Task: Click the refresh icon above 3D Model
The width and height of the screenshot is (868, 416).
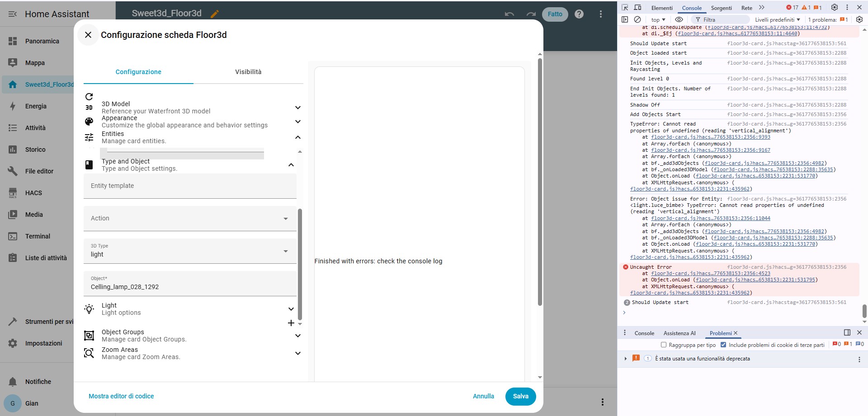Action: pos(89,97)
